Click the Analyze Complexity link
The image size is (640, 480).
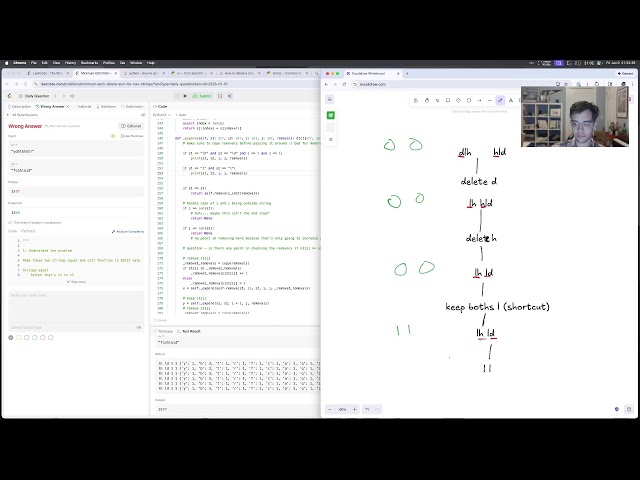click(x=130, y=231)
